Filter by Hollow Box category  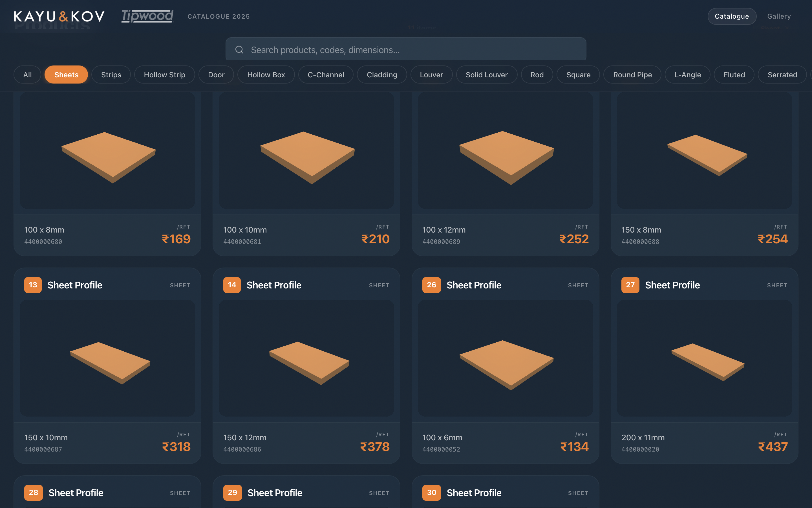[x=266, y=75]
